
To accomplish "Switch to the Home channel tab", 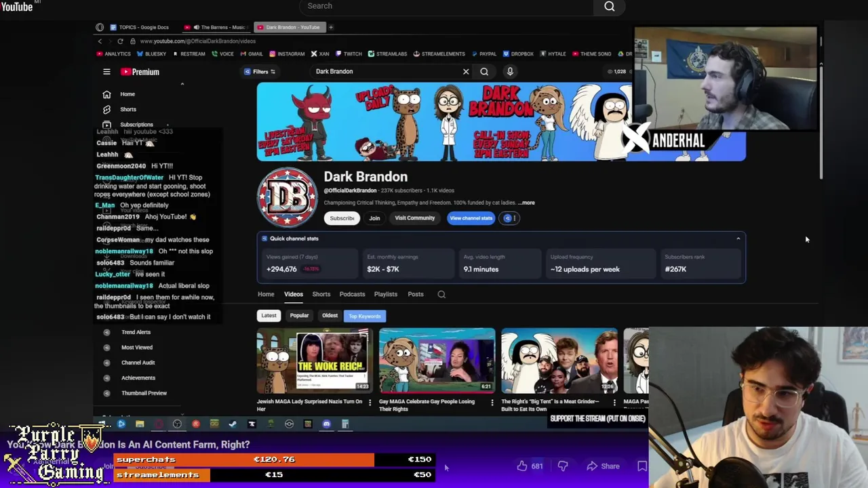I will 266,294.
